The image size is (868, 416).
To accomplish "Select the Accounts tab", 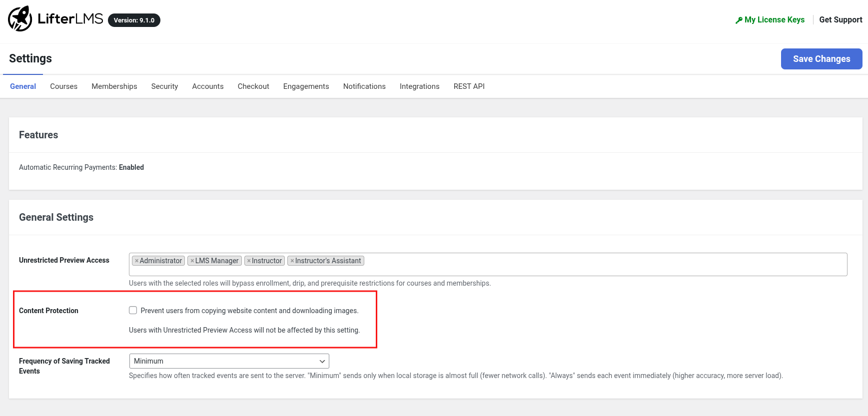I will [207, 86].
